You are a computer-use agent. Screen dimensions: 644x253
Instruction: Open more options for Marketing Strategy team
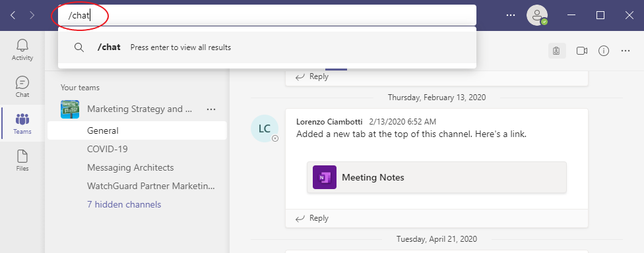click(x=211, y=109)
